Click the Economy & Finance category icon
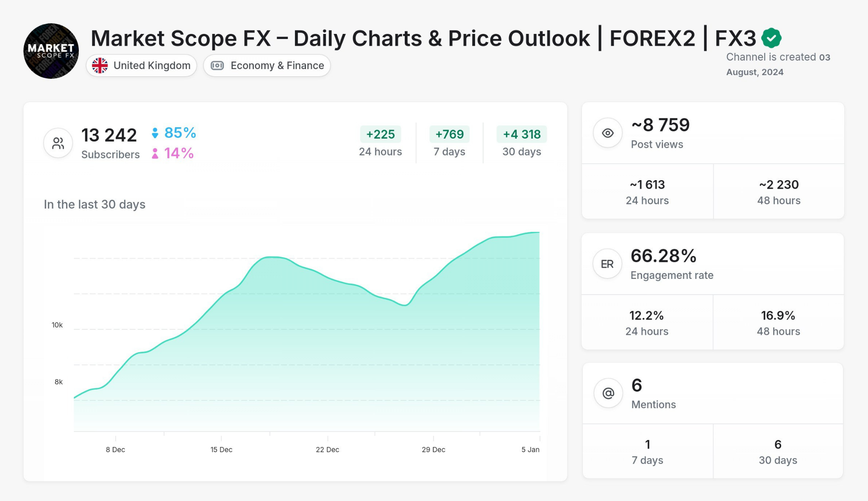868x501 pixels. [x=217, y=65]
